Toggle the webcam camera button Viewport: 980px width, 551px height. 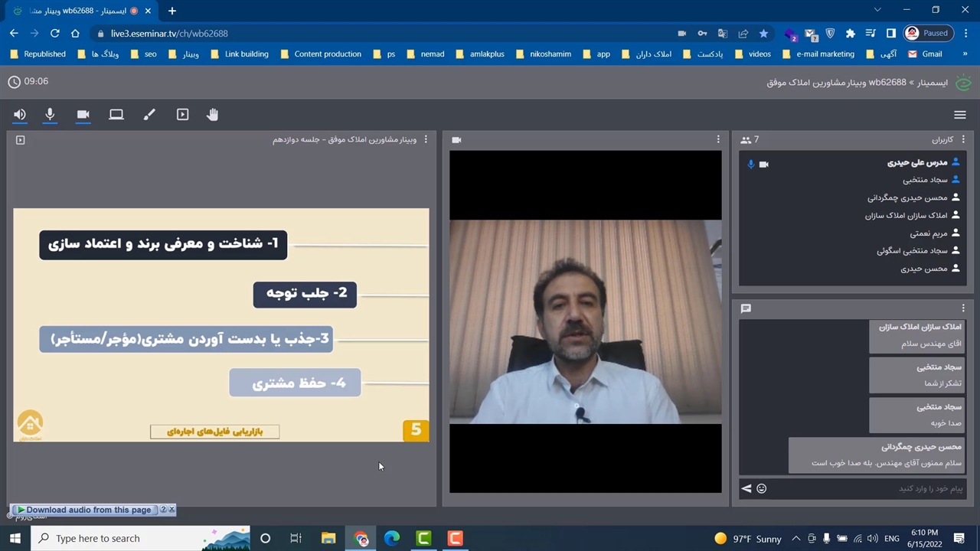click(83, 115)
